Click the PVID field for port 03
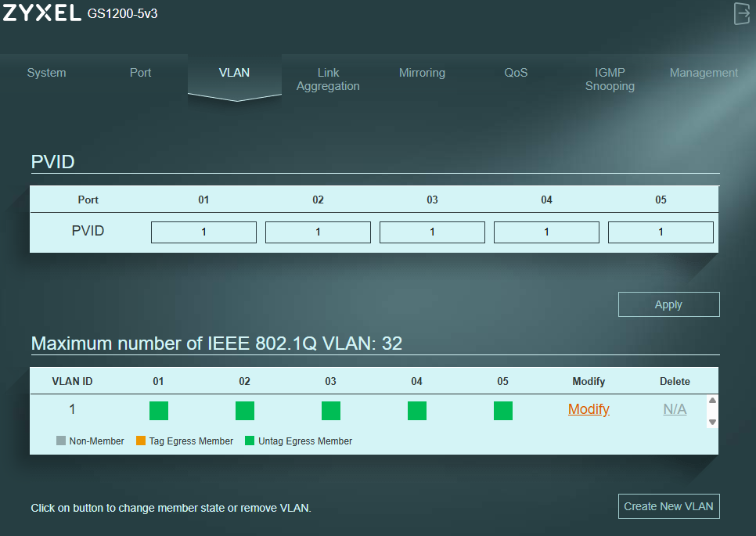 (432, 232)
